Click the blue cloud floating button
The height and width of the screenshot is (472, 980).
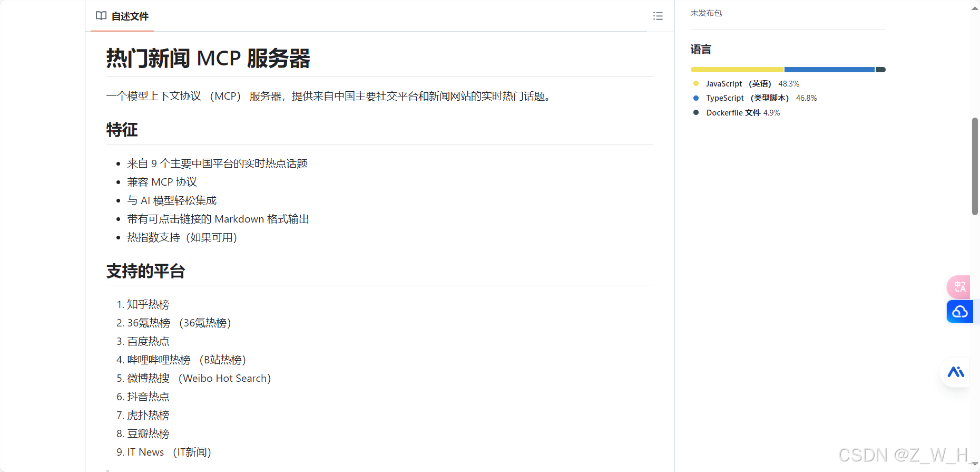pyautogui.click(x=960, y=312)
